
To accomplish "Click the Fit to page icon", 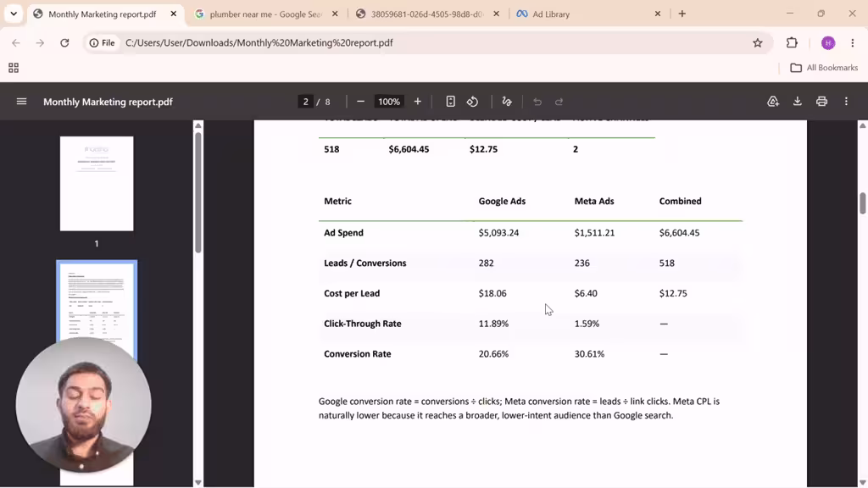I will pos(451,102).
